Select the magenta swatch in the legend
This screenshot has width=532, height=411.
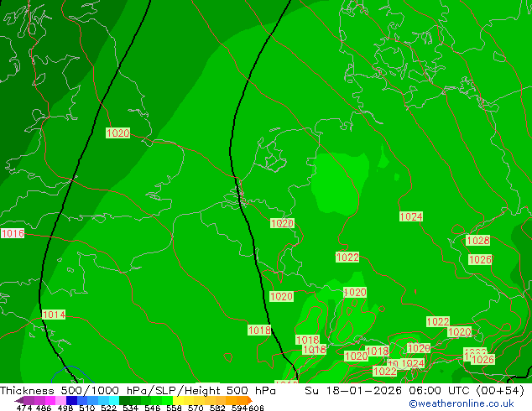click(50, 400)
